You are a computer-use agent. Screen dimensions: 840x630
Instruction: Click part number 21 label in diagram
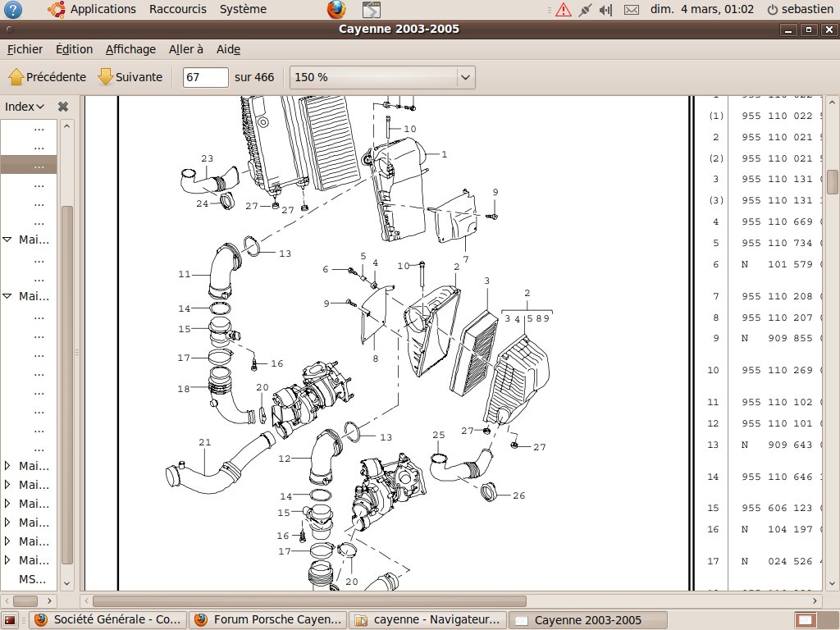[x=204, y=442]
